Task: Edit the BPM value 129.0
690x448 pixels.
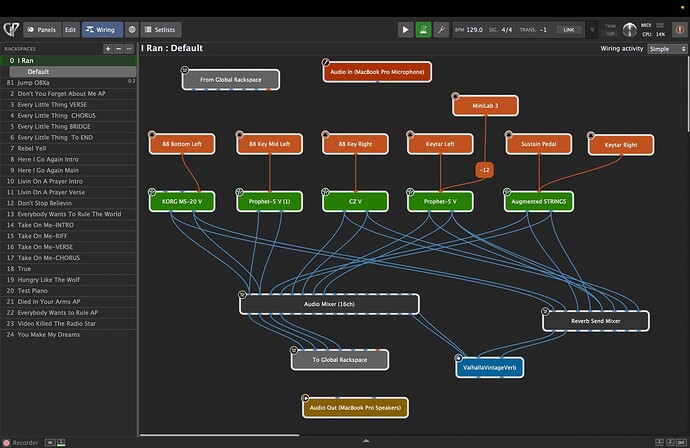Action: pyautogui.click(x=474, y=29)
